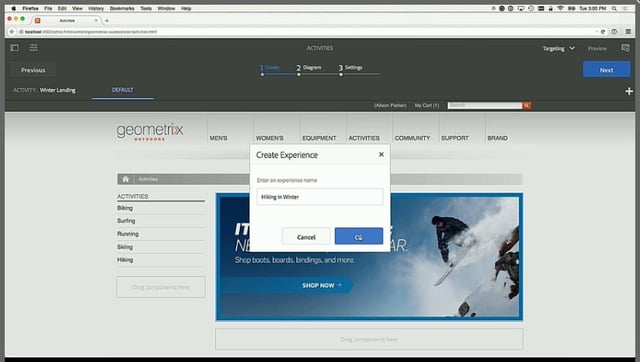Image resolution: width=640 pixels, height=362 pixels.
Task: Open the EQUIPMENT navigation item
Action: [319, 138]
